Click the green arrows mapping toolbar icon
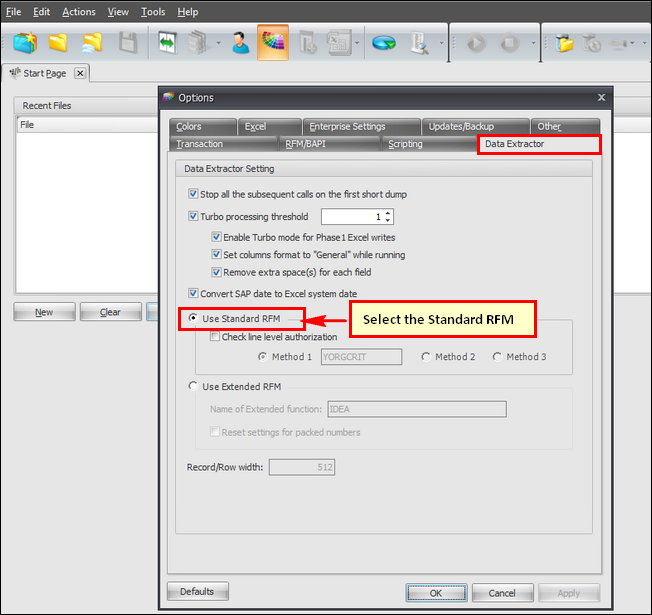Screen dimensions: 652x615 point(166,43)
